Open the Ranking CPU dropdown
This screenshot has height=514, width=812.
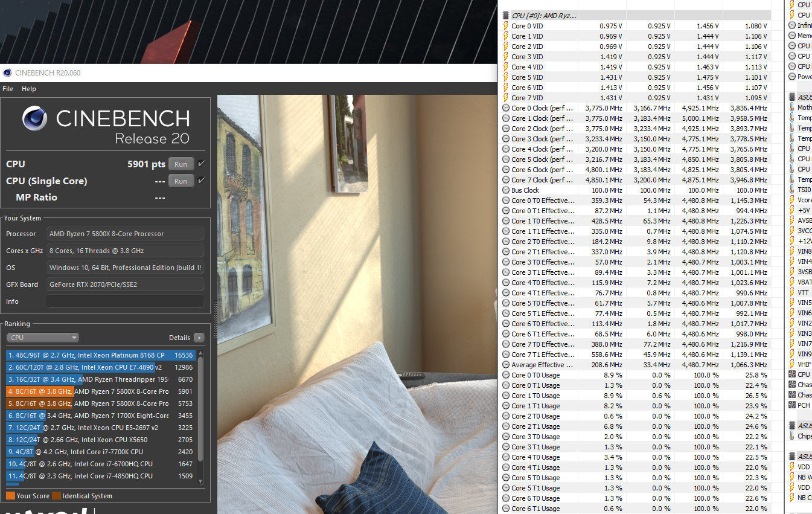click(x=43, y=338)
